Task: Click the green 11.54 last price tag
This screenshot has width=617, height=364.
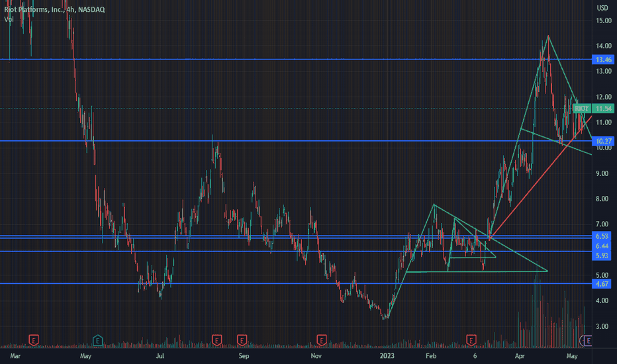Action: [x=603, y=109]
